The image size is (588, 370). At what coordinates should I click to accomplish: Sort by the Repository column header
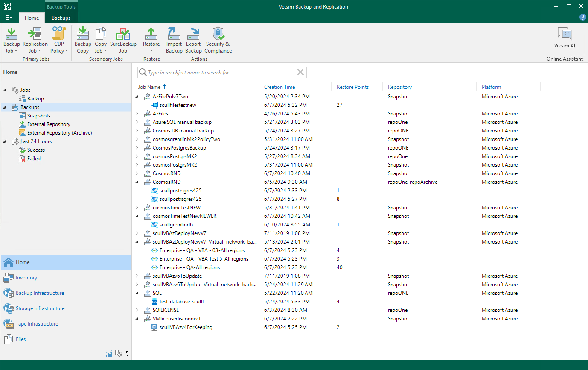click(x=400, y=87)
